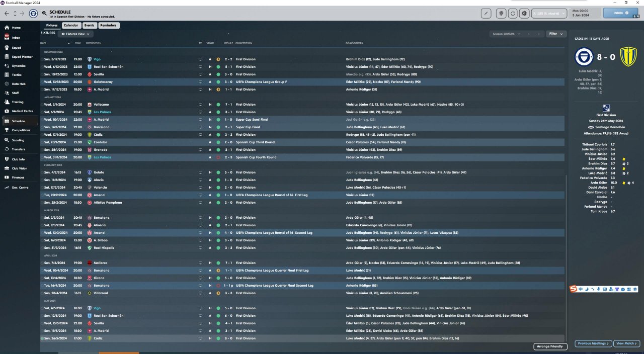Open Club Vision in the sidebar
The image size is (644, 354).
coord(20,168)
